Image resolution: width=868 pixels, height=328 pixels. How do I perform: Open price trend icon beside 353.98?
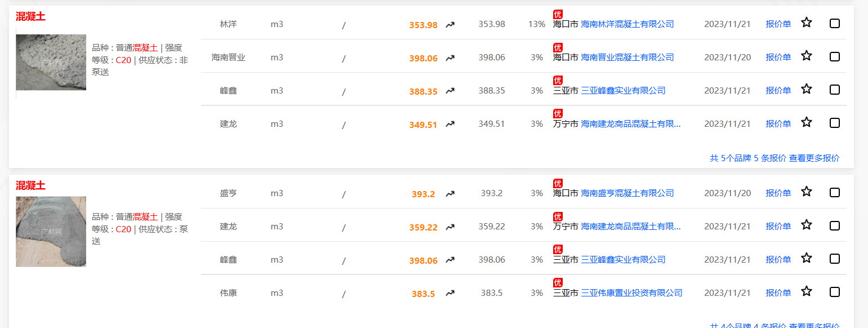(x=450, y=25)
